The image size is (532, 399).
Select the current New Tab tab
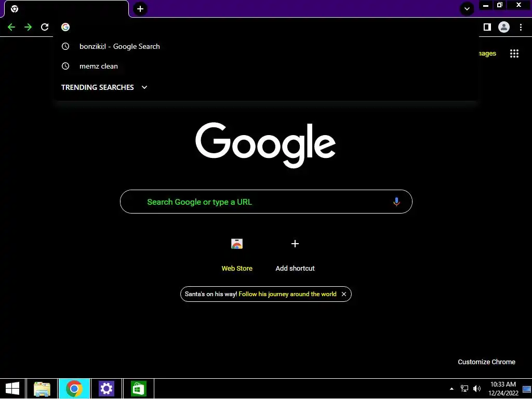pos(66,9)
